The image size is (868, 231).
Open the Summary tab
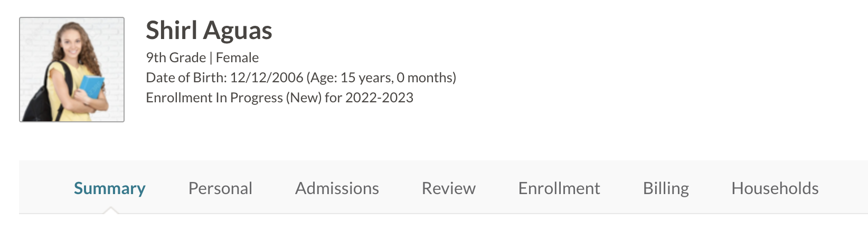tap(109, 188)
